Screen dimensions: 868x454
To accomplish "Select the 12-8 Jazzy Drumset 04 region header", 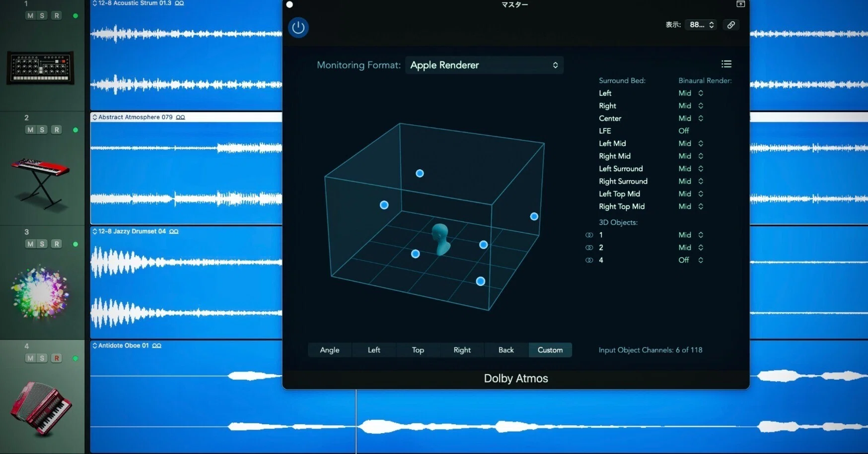I will [x=186, y=231].
